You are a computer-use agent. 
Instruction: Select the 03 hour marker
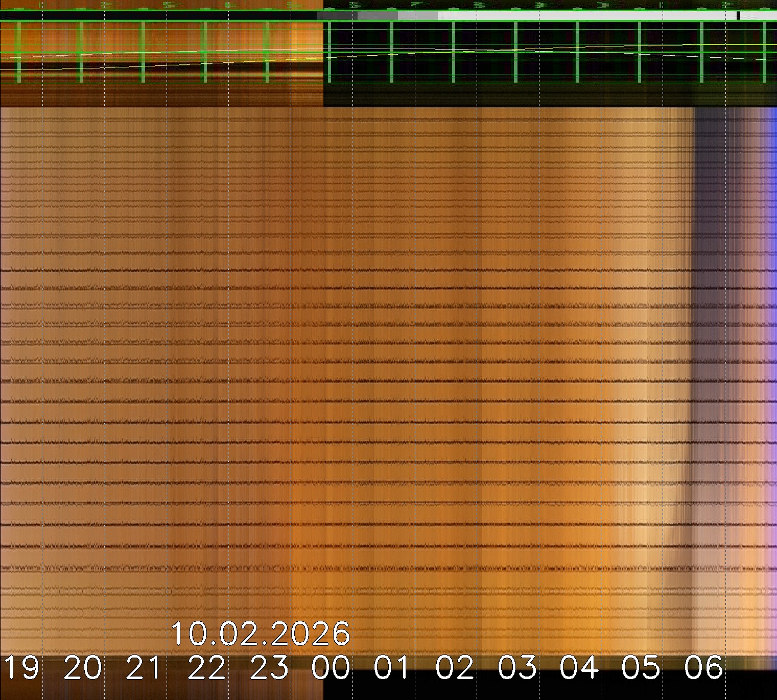(x=517, y=668)
